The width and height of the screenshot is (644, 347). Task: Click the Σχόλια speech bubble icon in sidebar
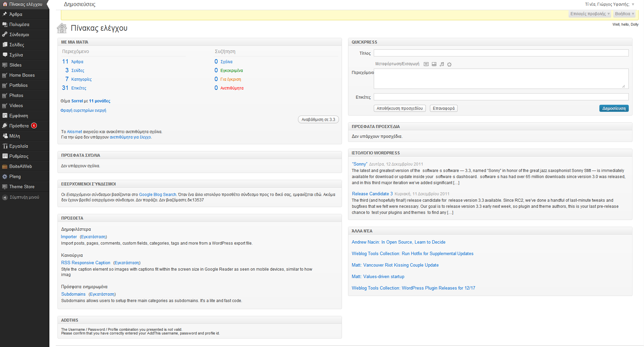(x=5, y=55)
